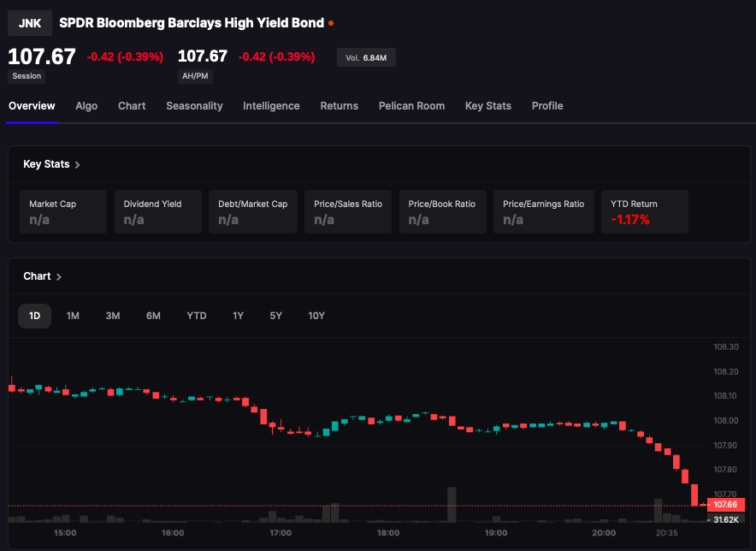
Task: Click the AH/PM label under the price
Action: 195,76
